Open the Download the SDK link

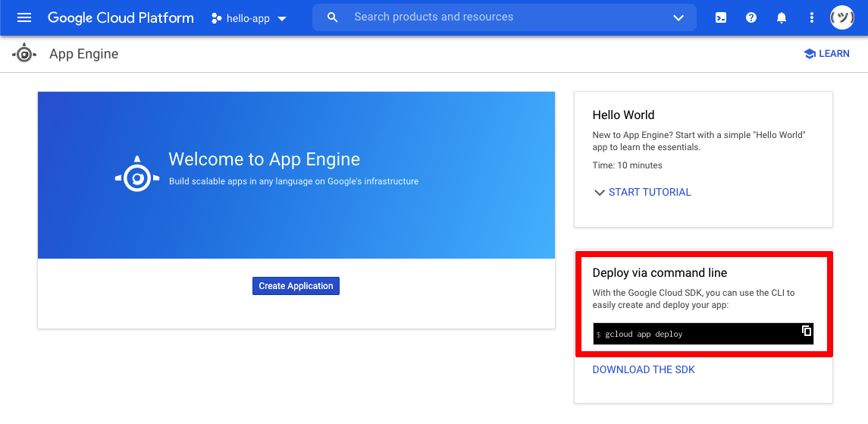pyautogui.click(x=644, y=369)
